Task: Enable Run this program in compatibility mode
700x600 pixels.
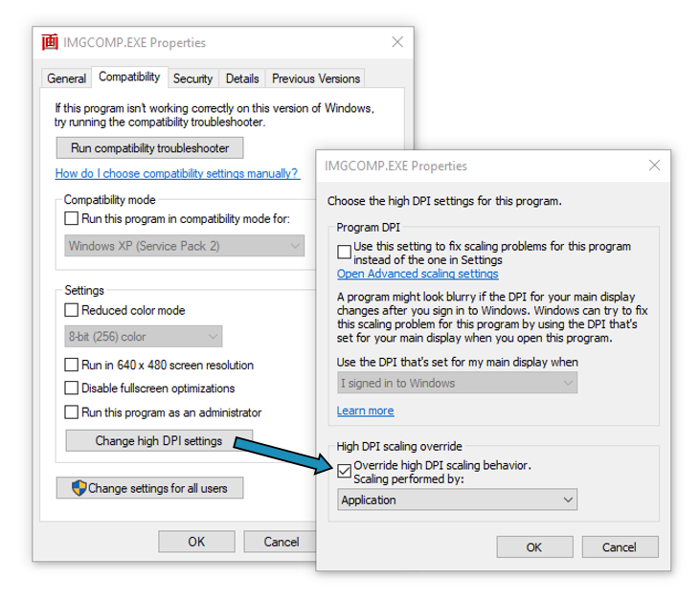Action: click(72, 219)
